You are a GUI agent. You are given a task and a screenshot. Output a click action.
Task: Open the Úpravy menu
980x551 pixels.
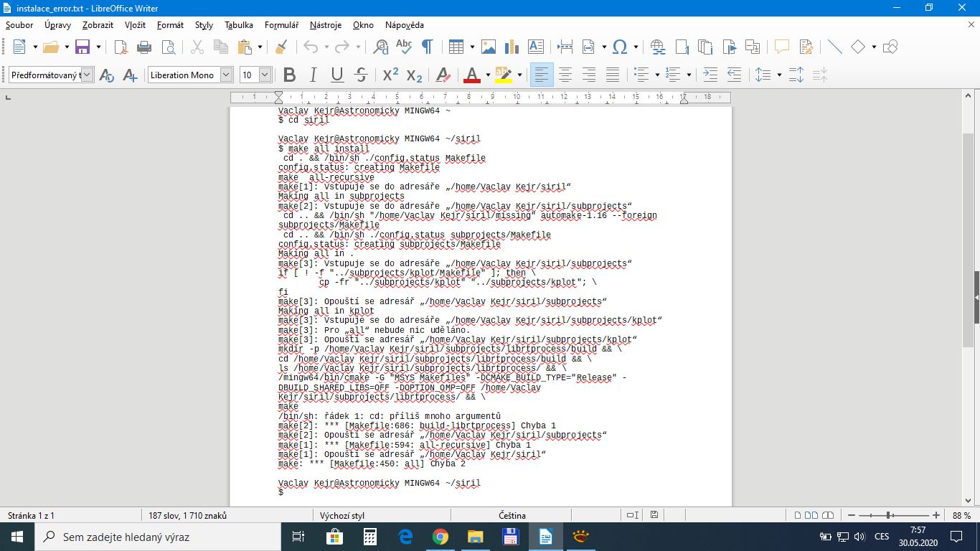coord(58,25)
